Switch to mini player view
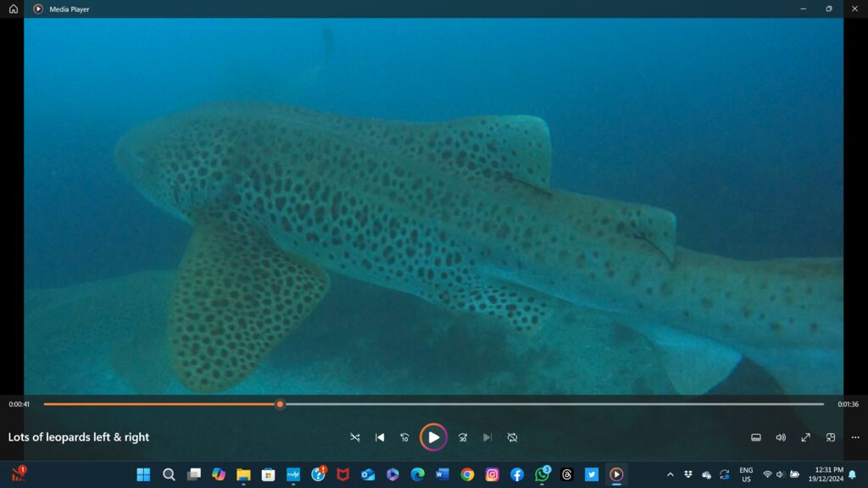868x488 pixels. pyautogui.click(x=831, y=437)
